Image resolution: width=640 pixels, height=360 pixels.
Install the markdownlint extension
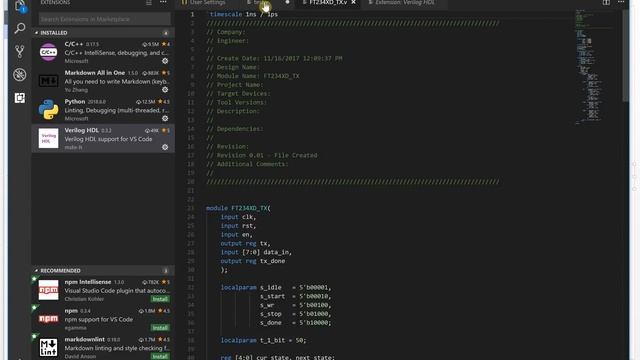click(x=160, y=356)
